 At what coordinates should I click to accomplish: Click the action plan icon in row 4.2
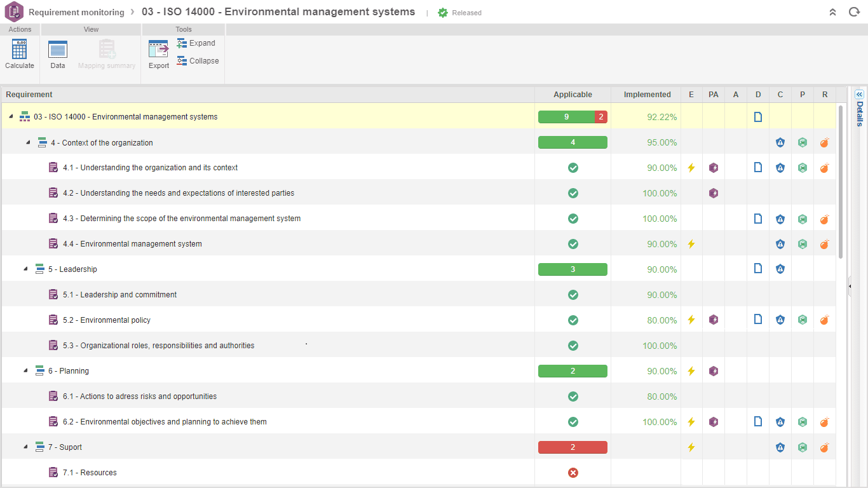pos(714,193)
